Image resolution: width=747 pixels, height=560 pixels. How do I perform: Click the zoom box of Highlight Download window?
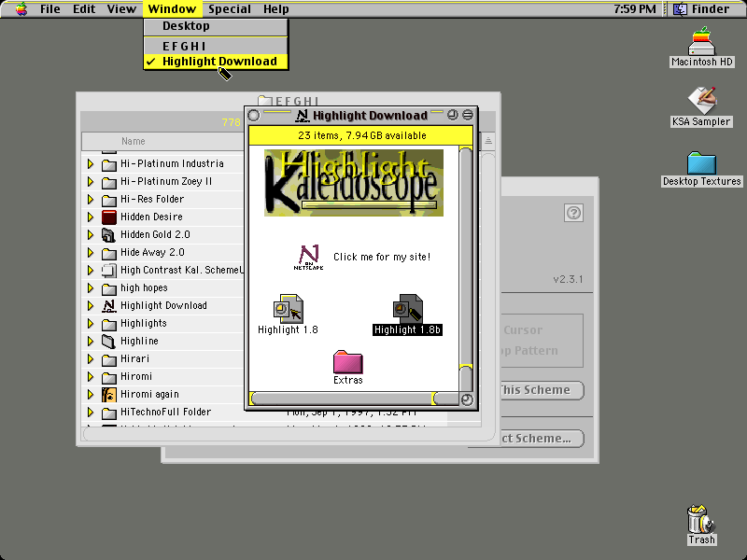pos(453,115)
